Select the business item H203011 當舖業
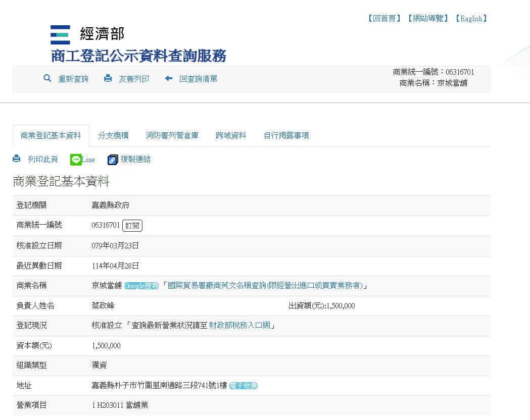This screenshot has width=530, height=420. [122, 405]
